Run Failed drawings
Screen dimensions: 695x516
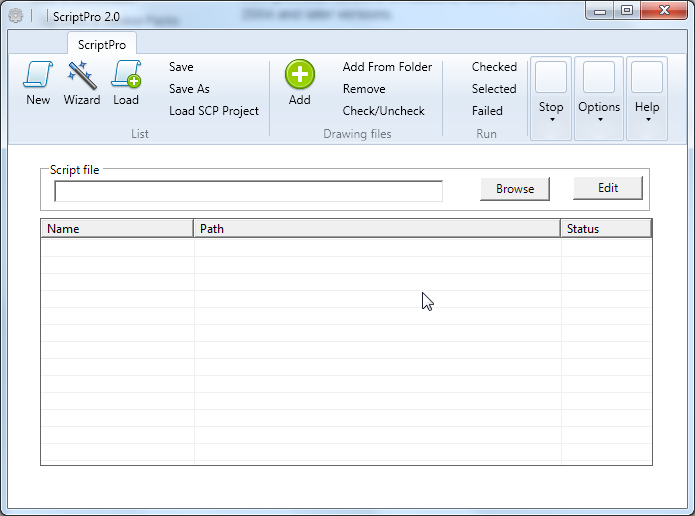coord(487,111)
